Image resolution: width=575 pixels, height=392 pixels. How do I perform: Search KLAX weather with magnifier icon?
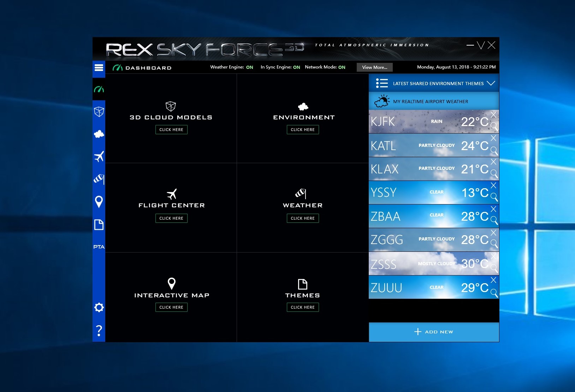click(494, 174)
